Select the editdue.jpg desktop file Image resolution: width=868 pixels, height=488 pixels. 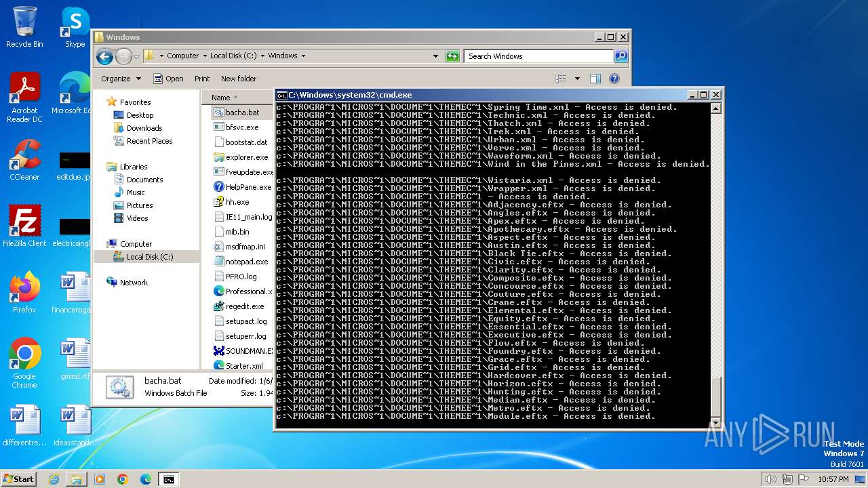pos(75,166)
